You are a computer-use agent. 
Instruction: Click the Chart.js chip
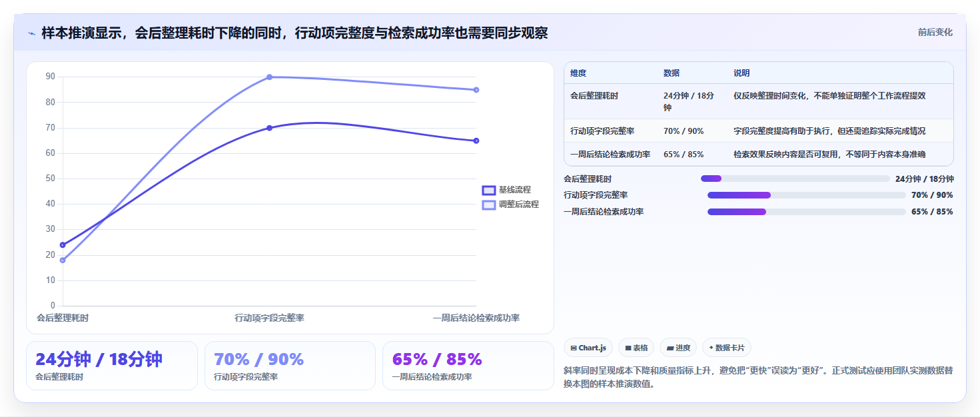tap(588, 348)
